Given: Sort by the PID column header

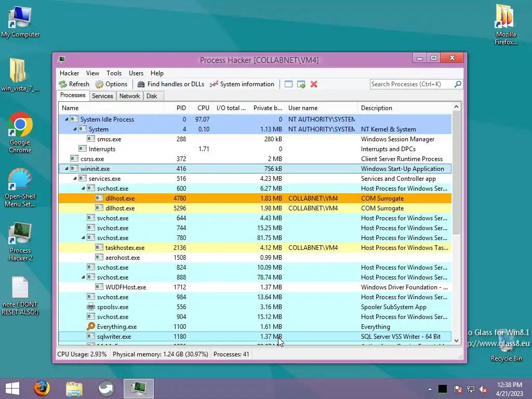Looking at the screenshot, I should [x=176, y=108].
